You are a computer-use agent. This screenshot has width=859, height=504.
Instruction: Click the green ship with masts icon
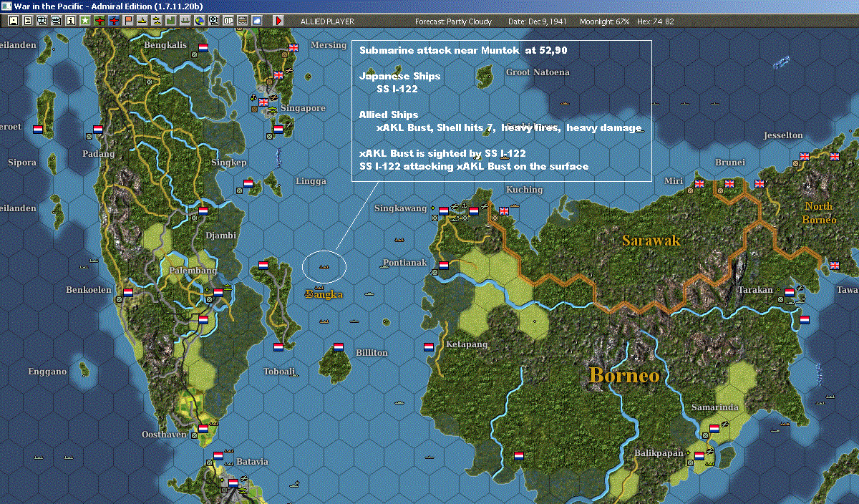(185, 21)
